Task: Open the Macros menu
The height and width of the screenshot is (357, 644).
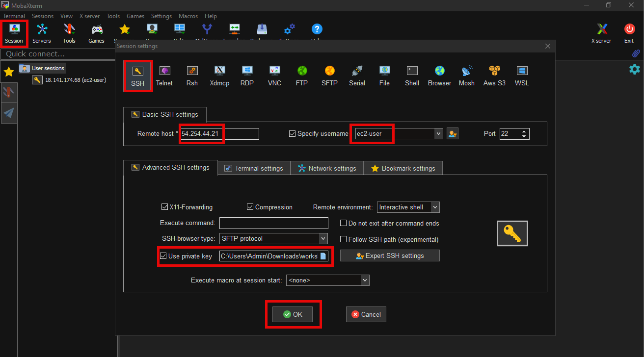Action: (188, 16)
